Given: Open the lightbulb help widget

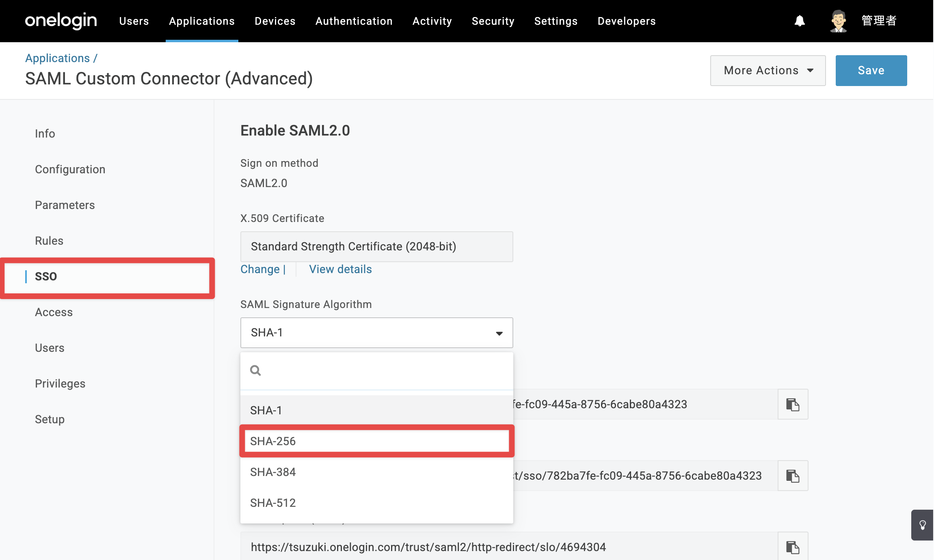Looking at the screenshot, I should coord(923,525).
